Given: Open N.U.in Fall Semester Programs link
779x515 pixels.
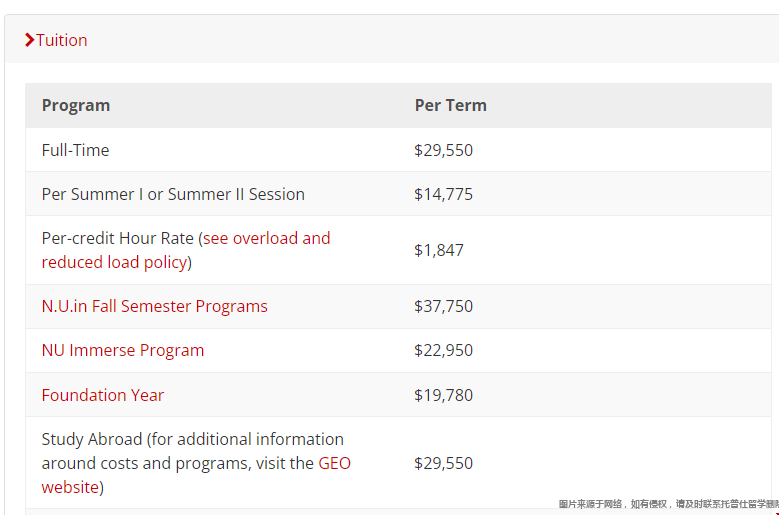Looking at the screenshot, I should (x=155, y=306).
